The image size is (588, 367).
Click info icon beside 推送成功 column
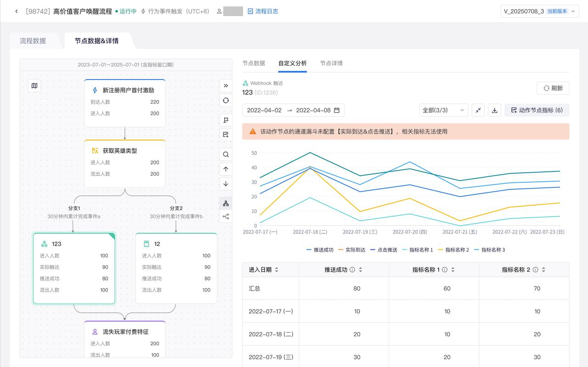(x=352, y=270)
